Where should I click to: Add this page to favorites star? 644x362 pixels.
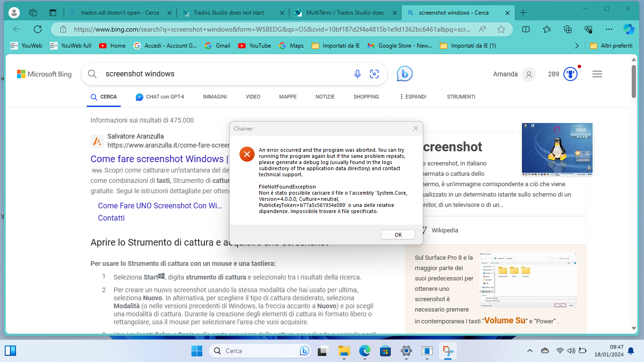501,29
